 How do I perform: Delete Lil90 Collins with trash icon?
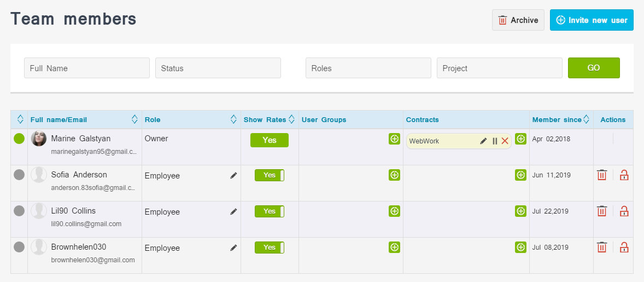tap(602, 211)
